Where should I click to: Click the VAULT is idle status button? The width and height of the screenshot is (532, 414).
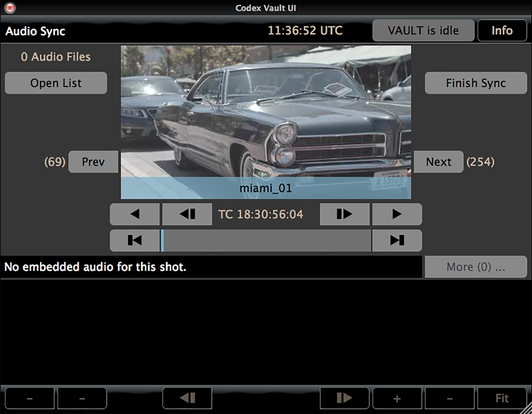click(x=423, y=31)
